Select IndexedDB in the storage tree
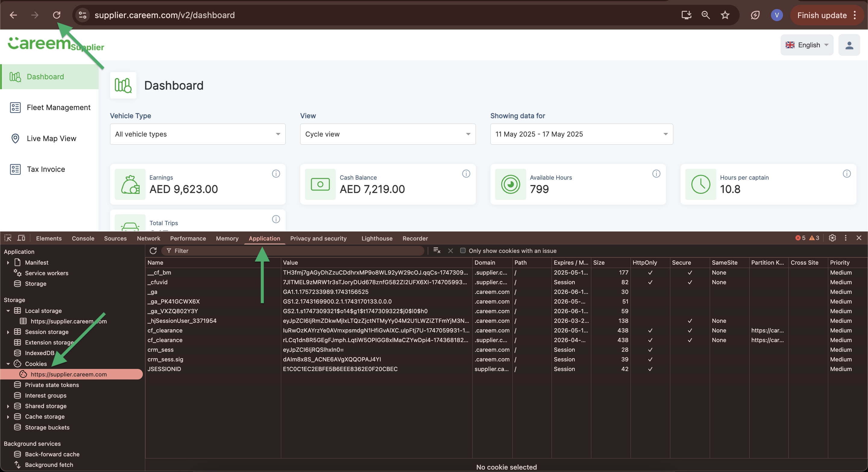 39,353
